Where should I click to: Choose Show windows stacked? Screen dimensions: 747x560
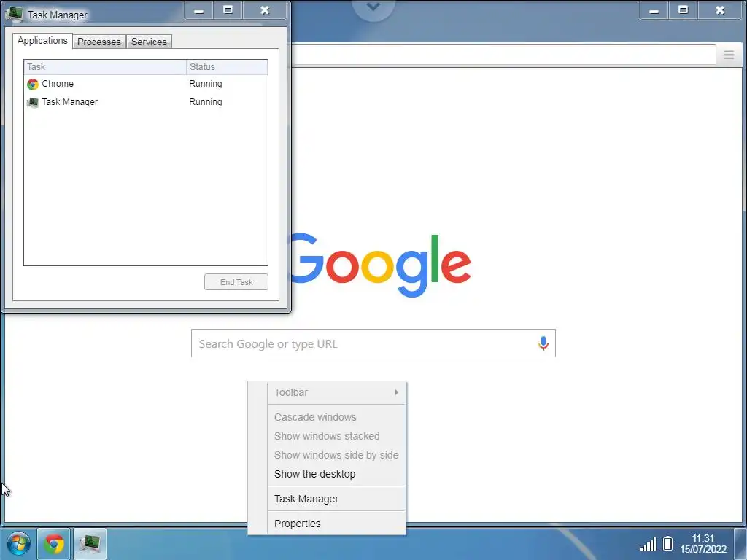(327, 436)
